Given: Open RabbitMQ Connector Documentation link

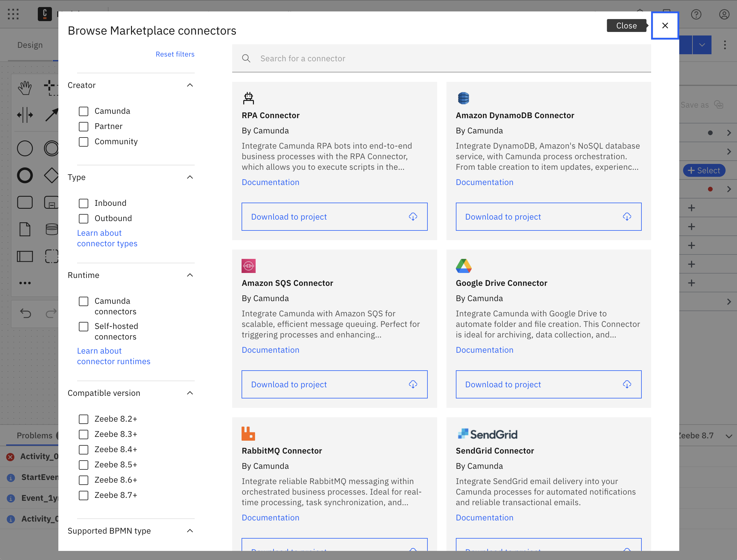Looking at the screenshot, I should point(270,518).
